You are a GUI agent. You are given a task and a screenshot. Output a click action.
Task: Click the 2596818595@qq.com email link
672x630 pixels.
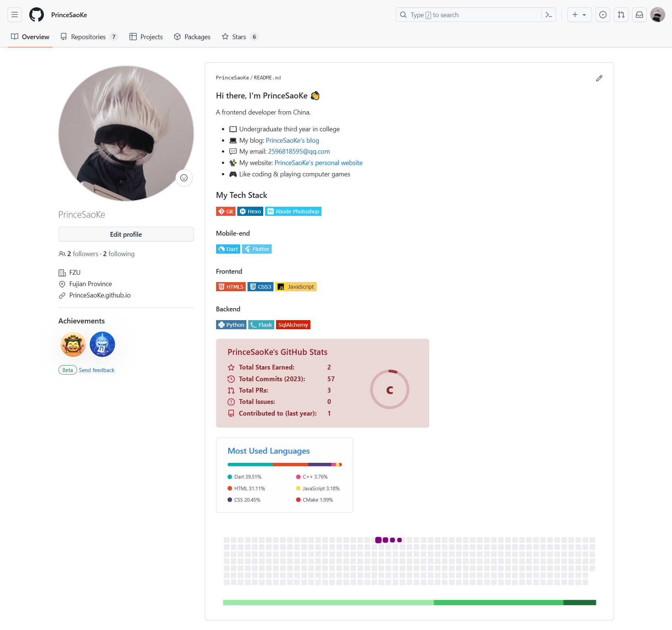coord(299,151)
